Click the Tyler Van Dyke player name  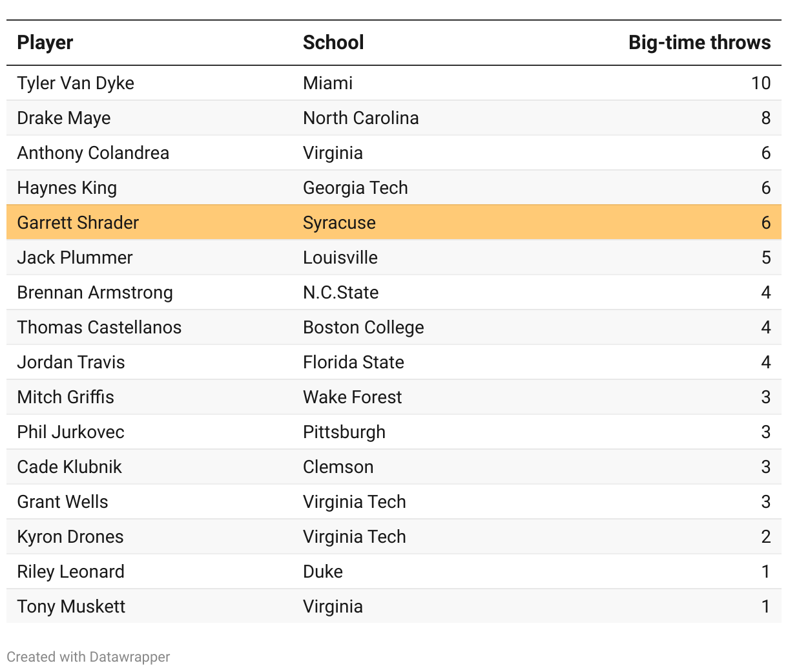pos(76,83)
